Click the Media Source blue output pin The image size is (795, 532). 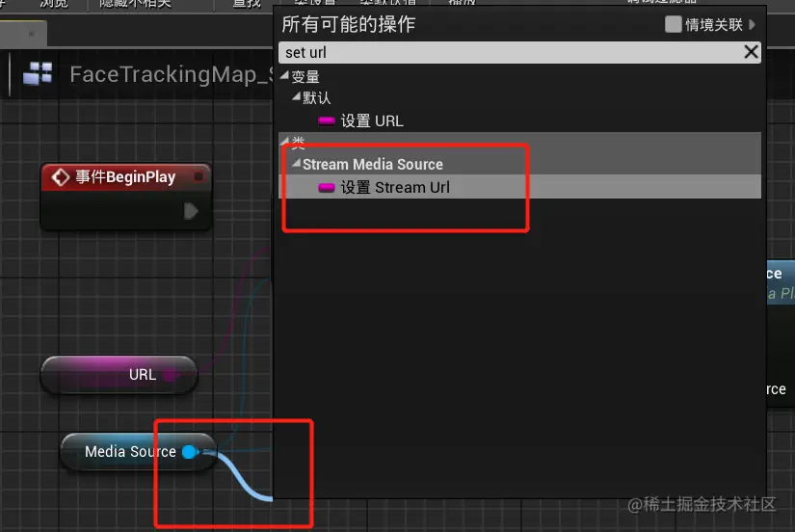[190, 451]
